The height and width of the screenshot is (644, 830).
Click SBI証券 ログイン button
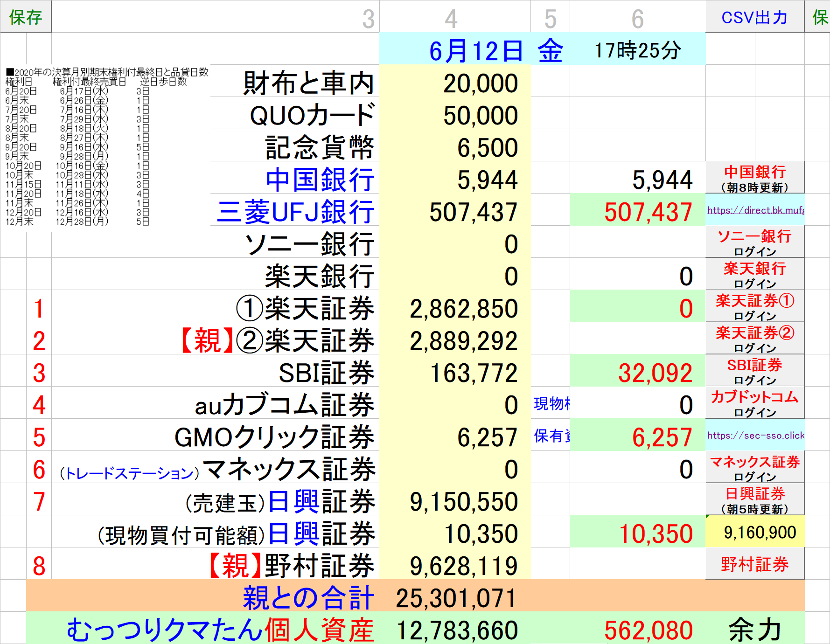[x=754, y=371]
